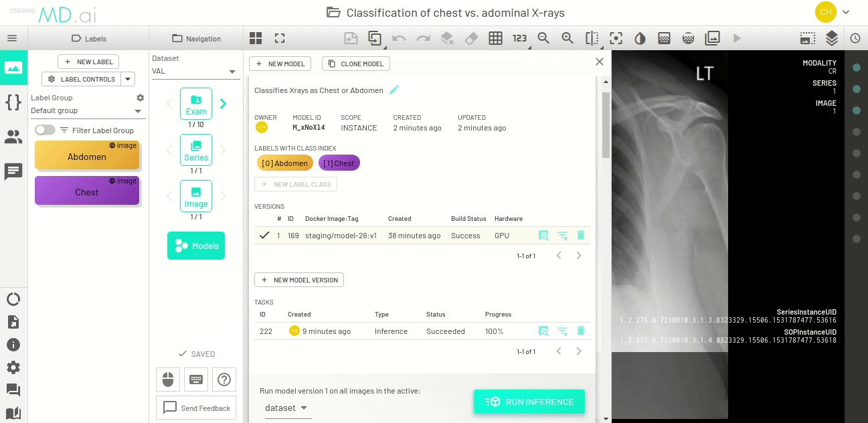Click the zoom in magnifier icon
This screenshot has width=868, height=423.
[568, 38]
